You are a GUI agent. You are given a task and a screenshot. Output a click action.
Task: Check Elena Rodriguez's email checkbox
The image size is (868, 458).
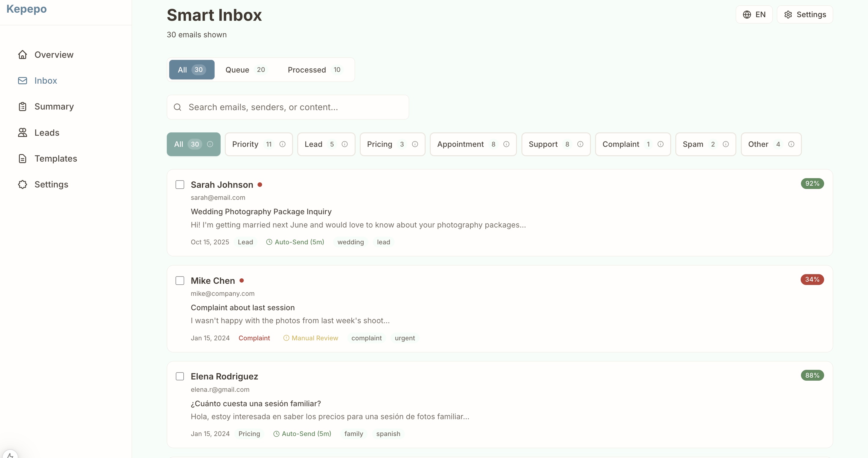[x=180, y=376]
